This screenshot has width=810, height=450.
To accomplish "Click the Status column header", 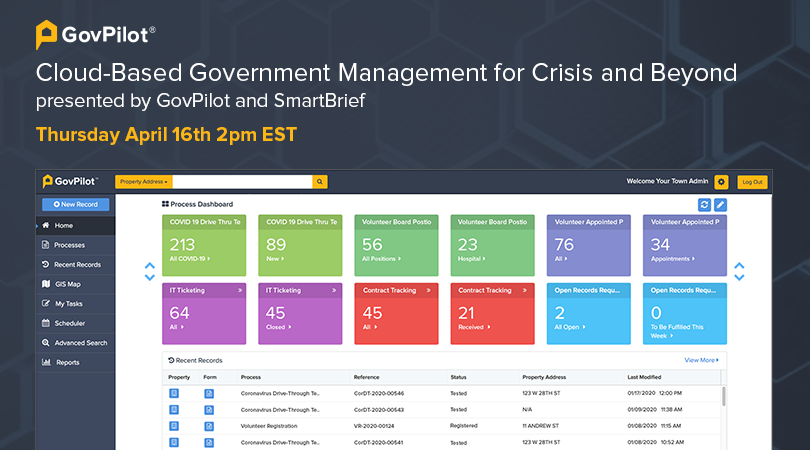I will click(458, 377).
